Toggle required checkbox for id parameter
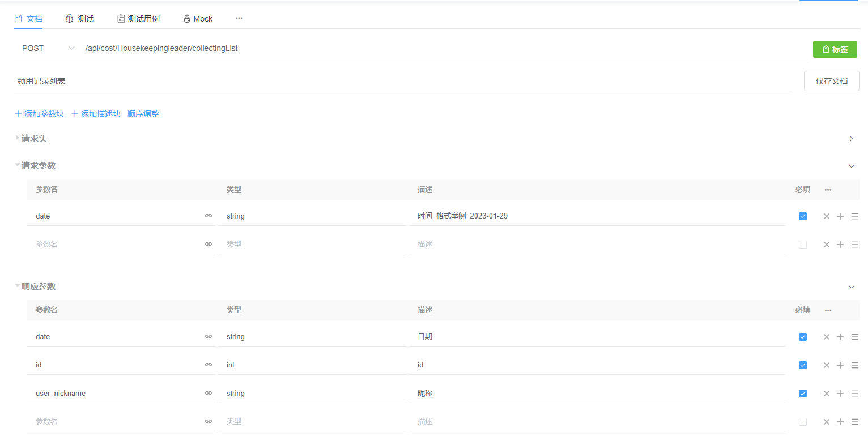 pos(802,365)
